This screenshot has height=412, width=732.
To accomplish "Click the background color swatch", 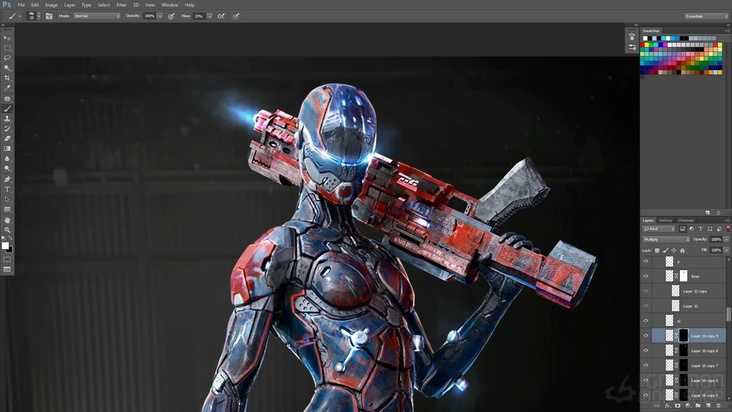I will pos(10,250).
